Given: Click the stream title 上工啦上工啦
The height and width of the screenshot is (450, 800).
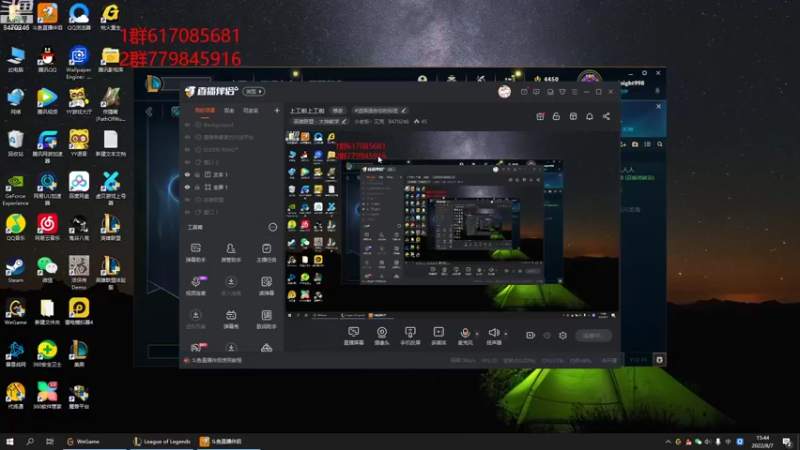Looking at the screenshot, I should pyautogui.click(x=307, y=110).
